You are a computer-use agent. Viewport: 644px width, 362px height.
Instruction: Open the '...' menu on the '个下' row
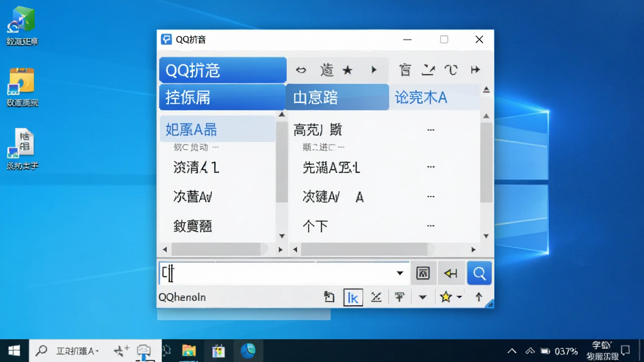coord(430,226)
